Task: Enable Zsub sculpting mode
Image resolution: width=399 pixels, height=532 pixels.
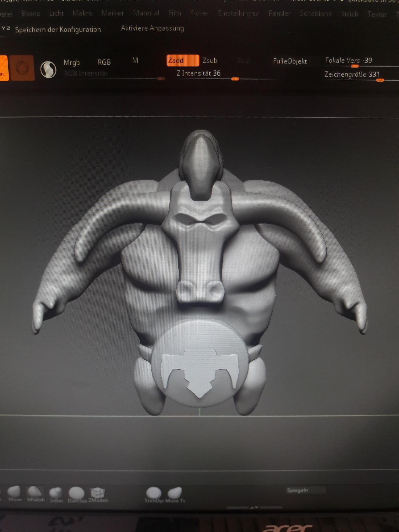Action: pyautogui.click(x=210, y=61)
